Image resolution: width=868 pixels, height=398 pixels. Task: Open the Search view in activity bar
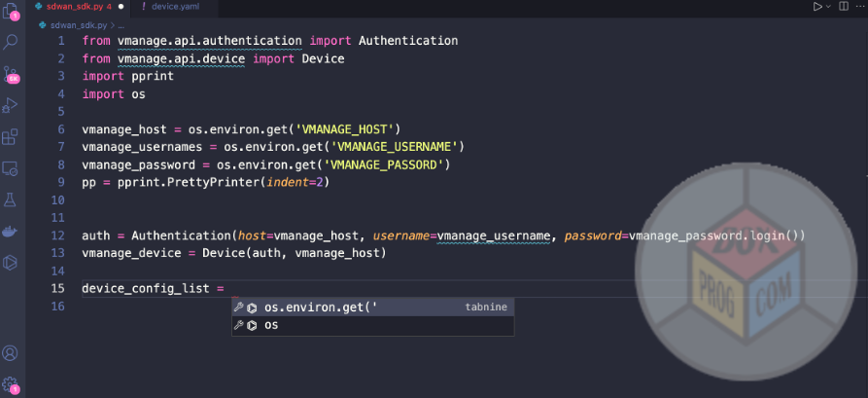[x=12, y=43]
